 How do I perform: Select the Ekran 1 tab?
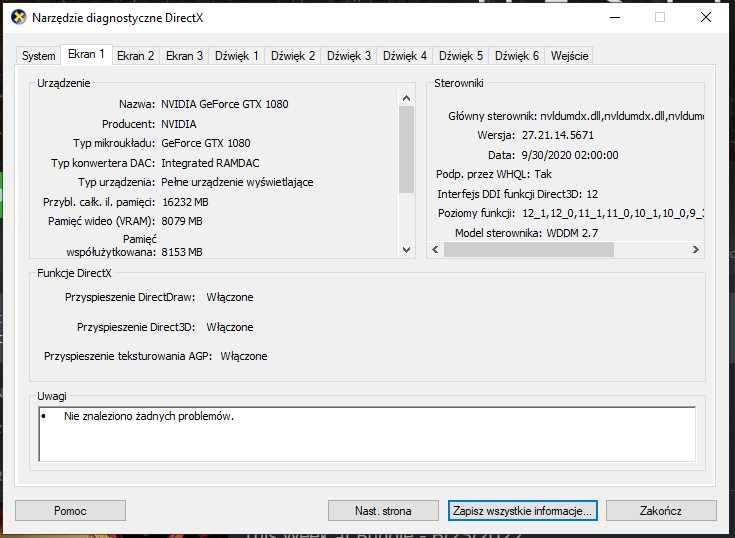tap(86, 54)
